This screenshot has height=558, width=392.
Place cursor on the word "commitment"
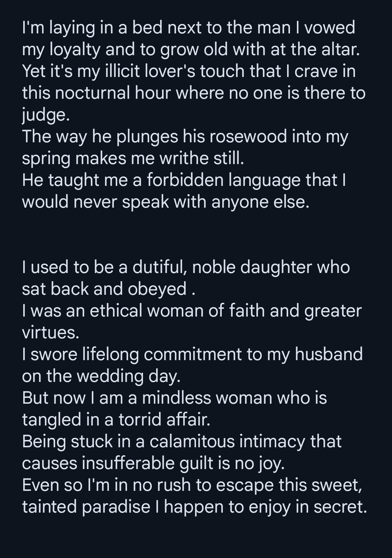[192, 355]
